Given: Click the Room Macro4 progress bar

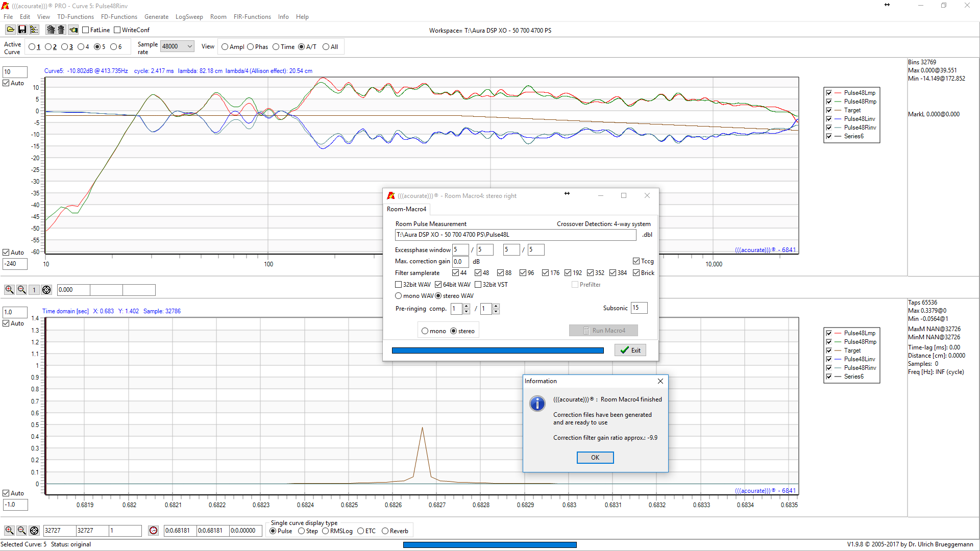Looking at the screenshot, I should [498, 350].
